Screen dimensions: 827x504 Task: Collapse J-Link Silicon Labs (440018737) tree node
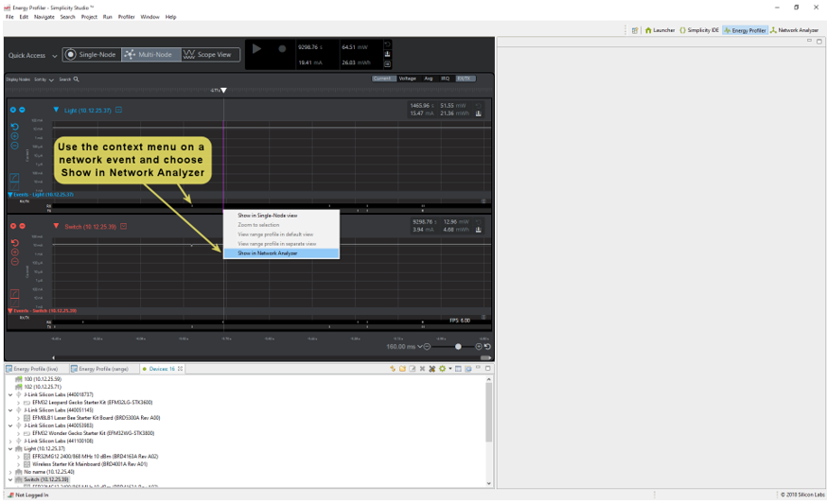tap(10, 394)
